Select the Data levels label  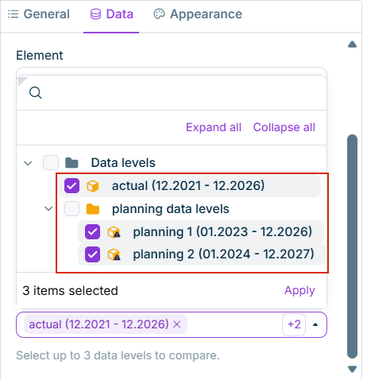tap(123, 163)
